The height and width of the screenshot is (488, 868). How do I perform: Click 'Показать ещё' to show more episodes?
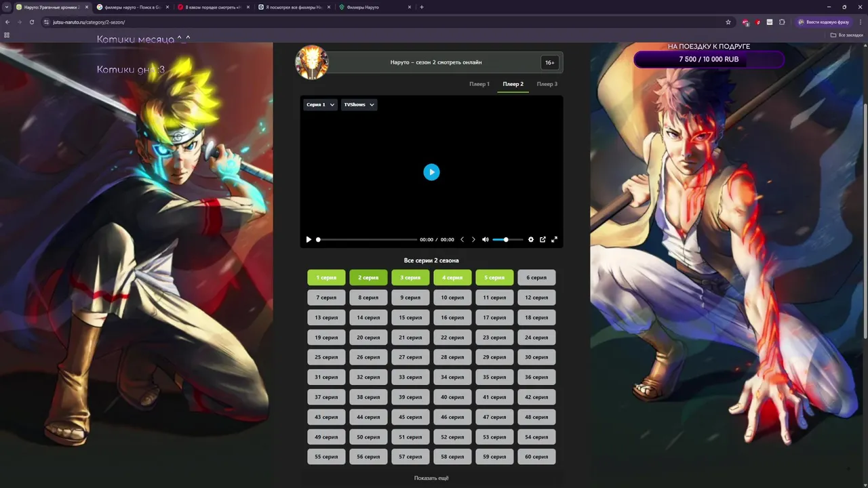point(431,478)
